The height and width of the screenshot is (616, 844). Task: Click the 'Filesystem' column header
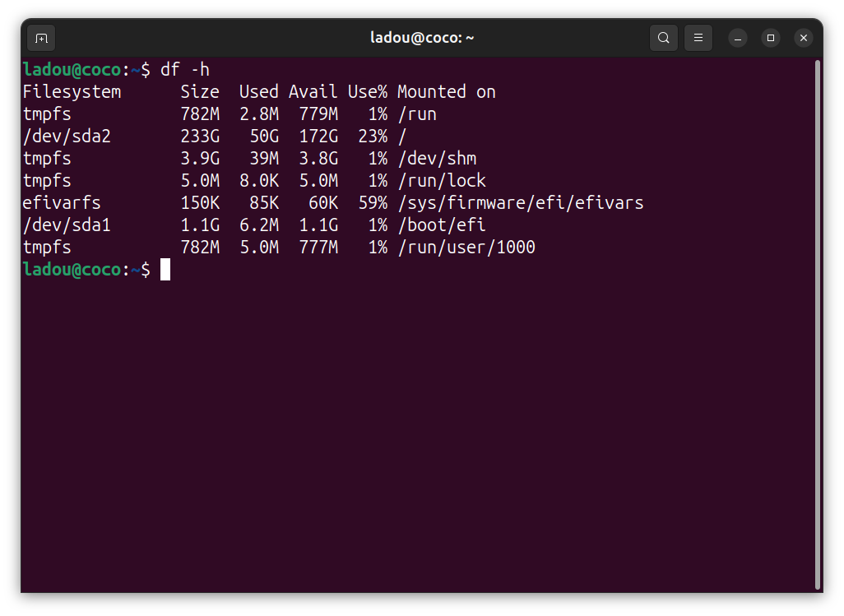point(72,92)
